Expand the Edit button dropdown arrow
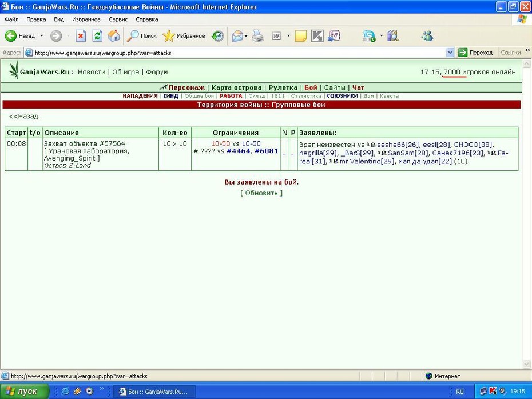The width and height of the screenshot is (532, 399). coord(288,35)
